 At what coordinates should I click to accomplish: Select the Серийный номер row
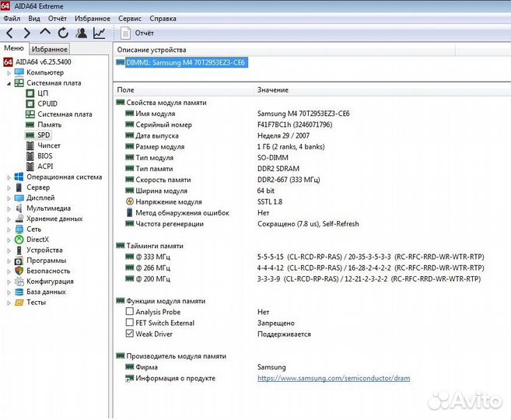pyautogui.click(x=313, y=124)
